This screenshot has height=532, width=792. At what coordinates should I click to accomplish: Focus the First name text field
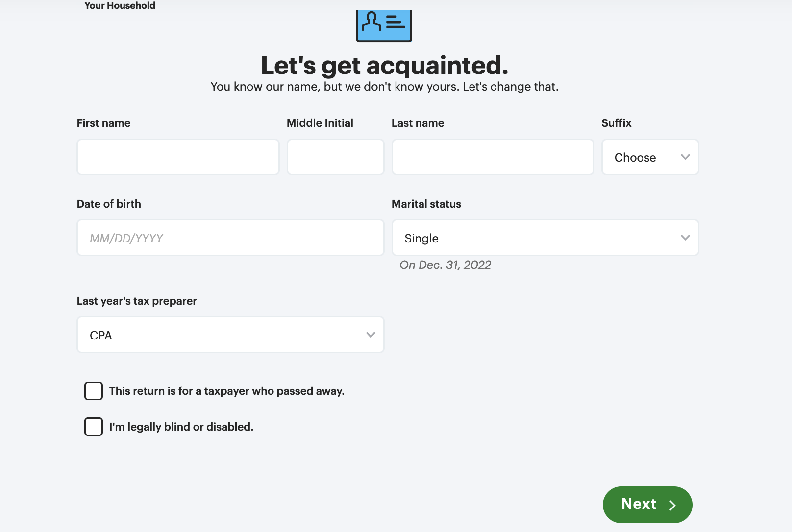click(x=178, y=157)
